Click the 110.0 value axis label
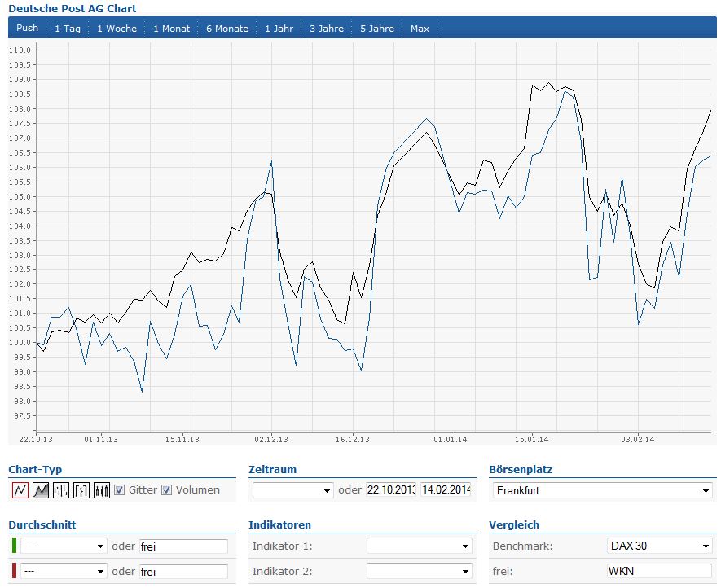This screenshot has height=588, width=721. (20, 50)
